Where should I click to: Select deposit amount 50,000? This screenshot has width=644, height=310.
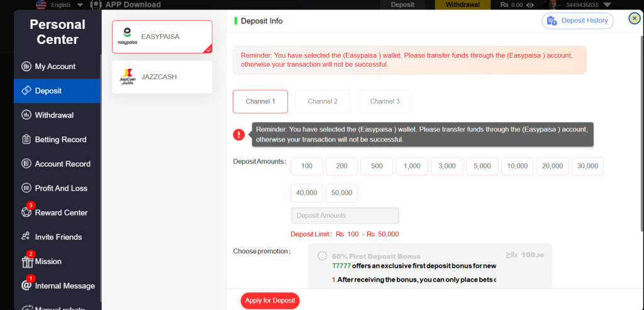341,193
